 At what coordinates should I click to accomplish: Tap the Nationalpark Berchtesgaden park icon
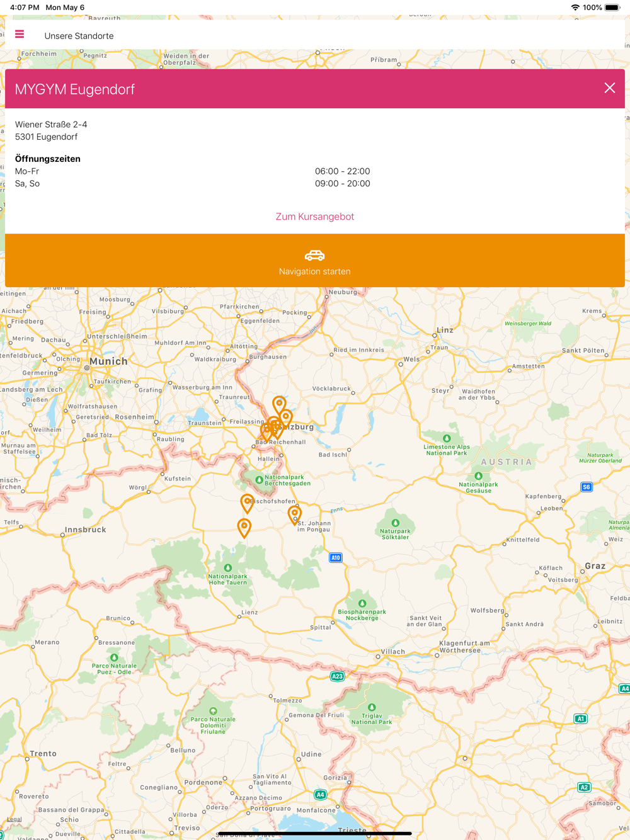[259, 480]
